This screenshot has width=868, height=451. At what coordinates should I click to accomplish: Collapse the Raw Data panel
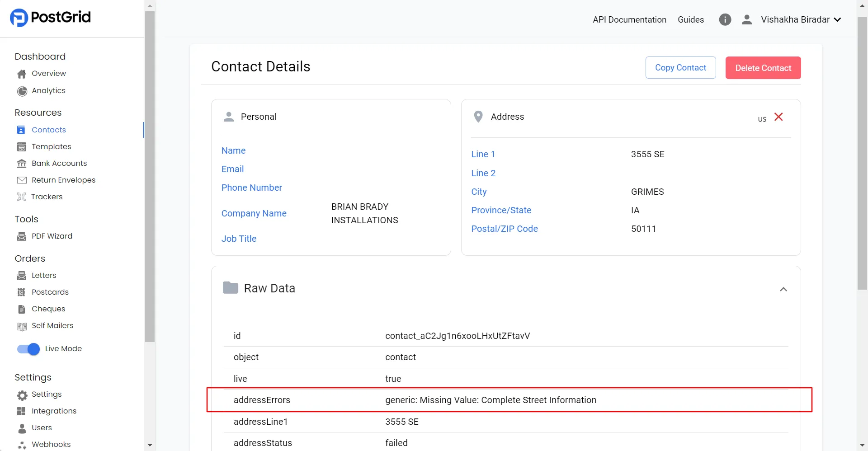(x=784, y=289)
